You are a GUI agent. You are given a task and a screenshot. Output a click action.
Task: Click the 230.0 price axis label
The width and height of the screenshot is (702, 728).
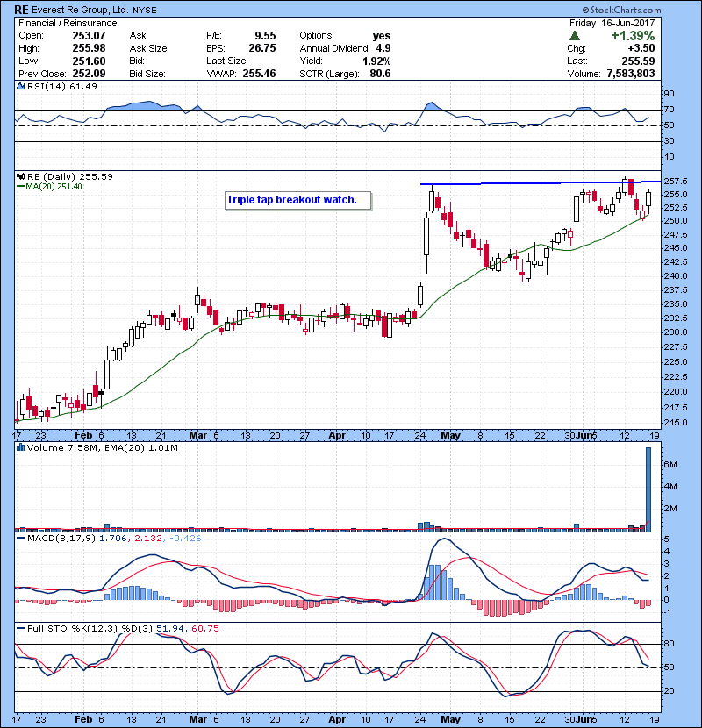(x=676, y=332)
